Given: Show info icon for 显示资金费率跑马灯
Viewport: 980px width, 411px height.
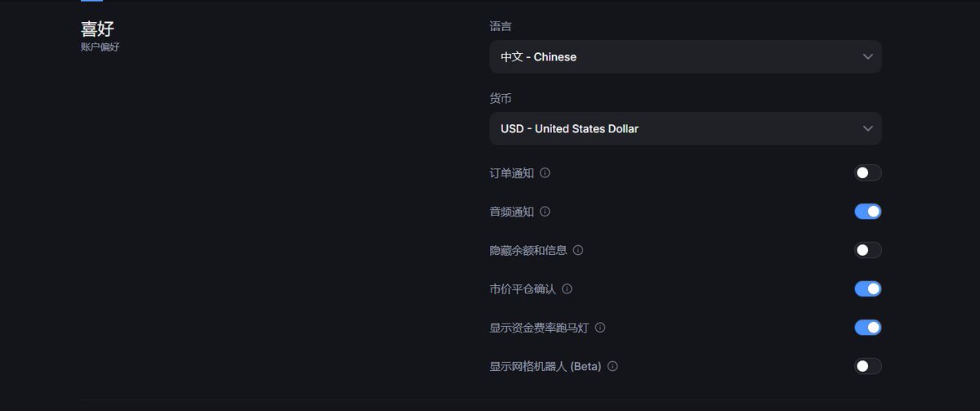Looking at the screenshot, I should [x=600, y=328].
